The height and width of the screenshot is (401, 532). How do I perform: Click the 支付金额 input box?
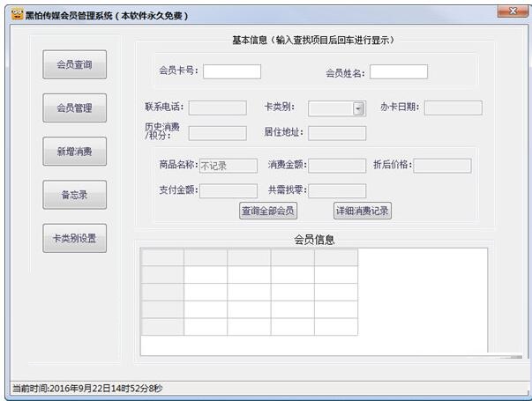click(x=229, y=191)
